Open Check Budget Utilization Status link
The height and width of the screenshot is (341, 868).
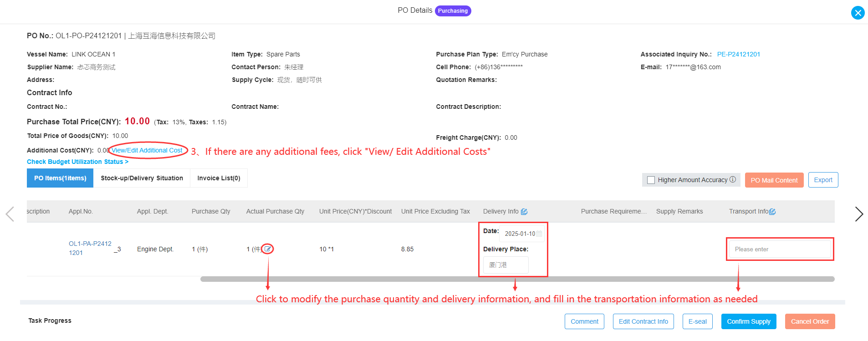pos(77,162)
